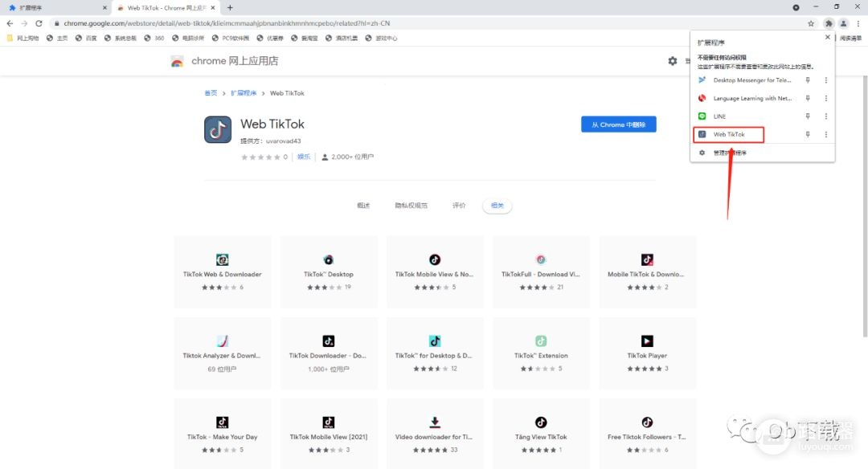Click the Web TikTok app logo icon
Screen dimensions: 868x469
(218, 129)
